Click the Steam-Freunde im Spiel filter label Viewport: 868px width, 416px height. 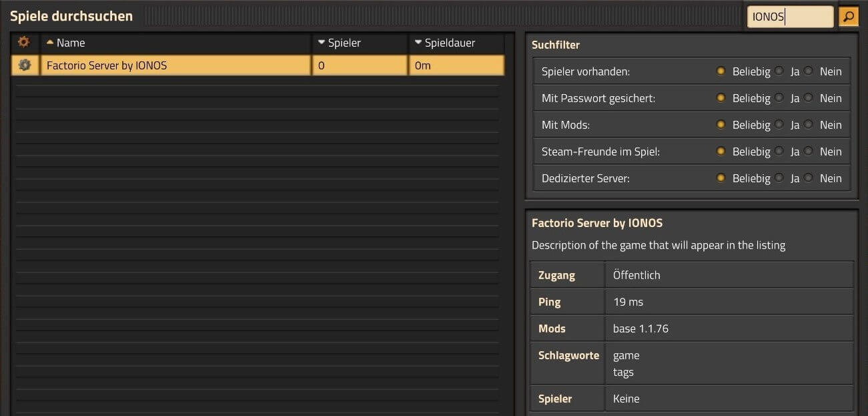(600, 152)
